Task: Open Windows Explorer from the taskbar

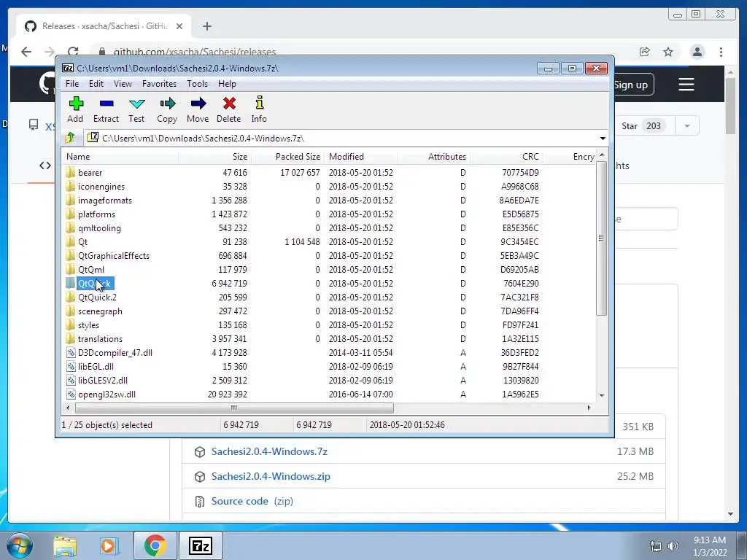Action: click(65, 546)
